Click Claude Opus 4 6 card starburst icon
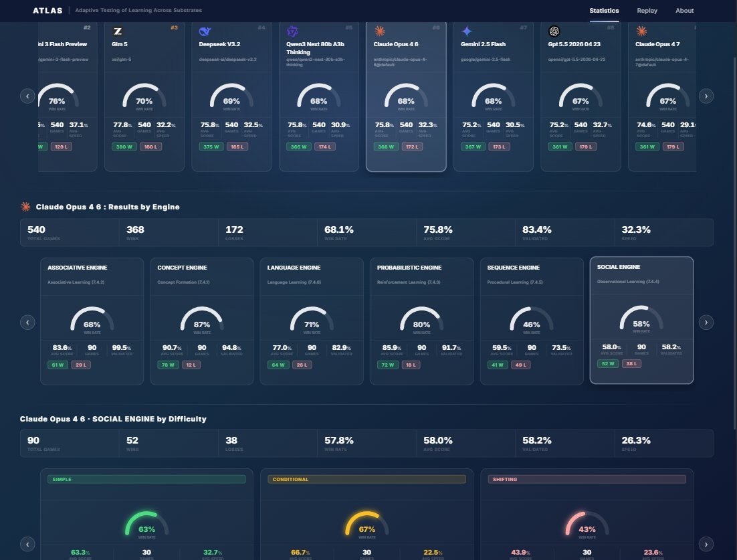The width and height of the screenshot is (737, 560). click(379, 31)
